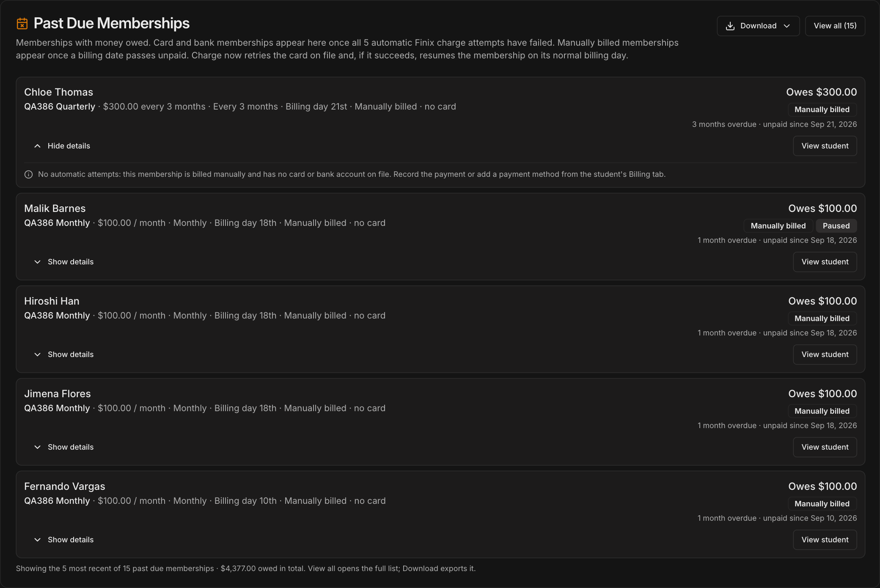Click QA386 Monthly under Malik Barnes

(57, 223)
